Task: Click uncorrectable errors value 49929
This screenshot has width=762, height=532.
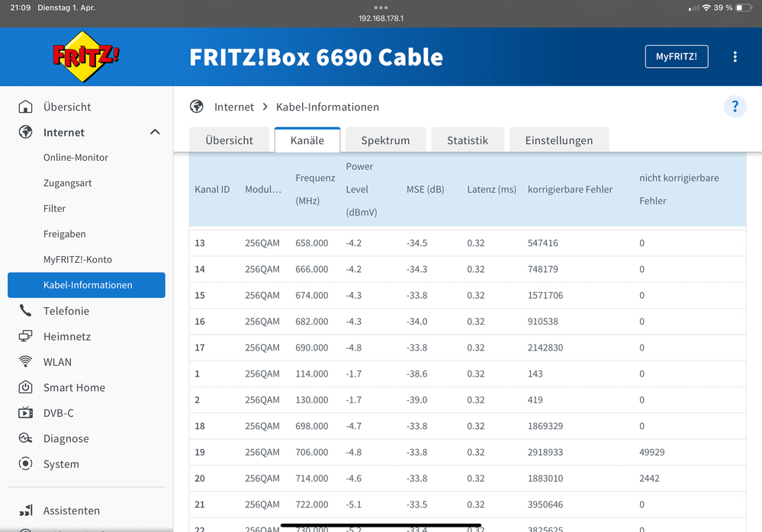Action: (651, 452)
